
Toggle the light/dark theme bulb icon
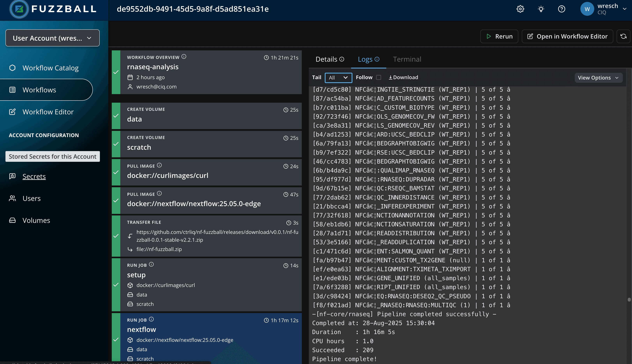click(x=541, y=9)
